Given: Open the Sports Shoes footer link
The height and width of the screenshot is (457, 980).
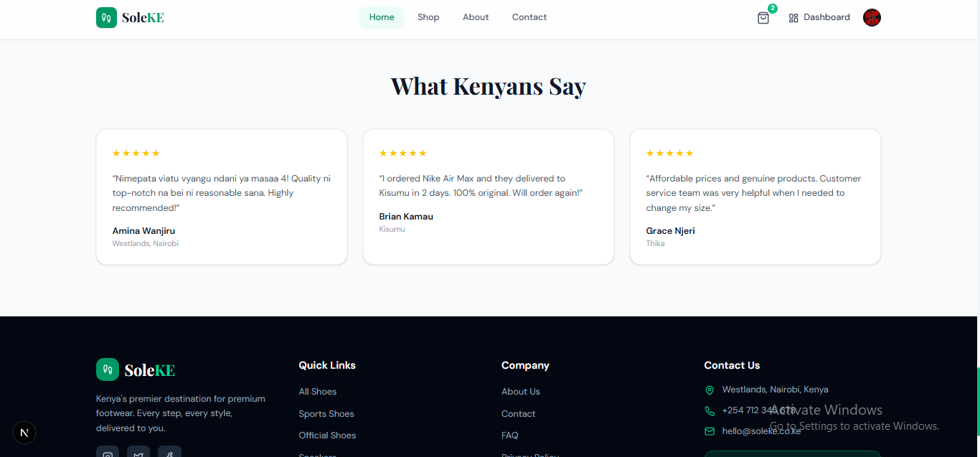Looking at the screenshot, I should click(x=326, y=414).
